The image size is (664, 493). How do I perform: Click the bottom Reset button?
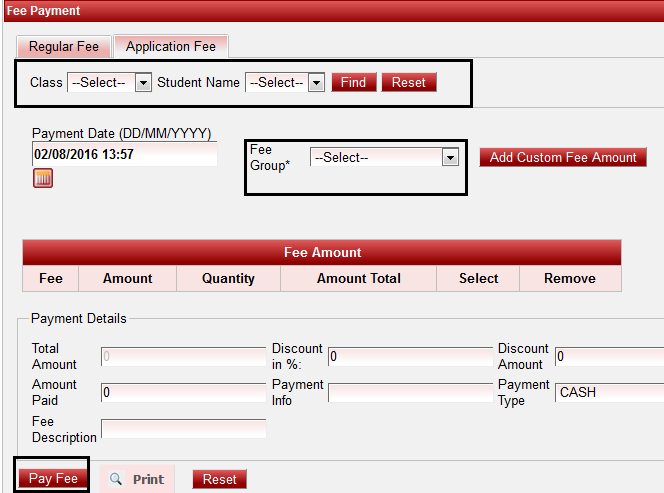pyautogui.click(x=219, y=479)
